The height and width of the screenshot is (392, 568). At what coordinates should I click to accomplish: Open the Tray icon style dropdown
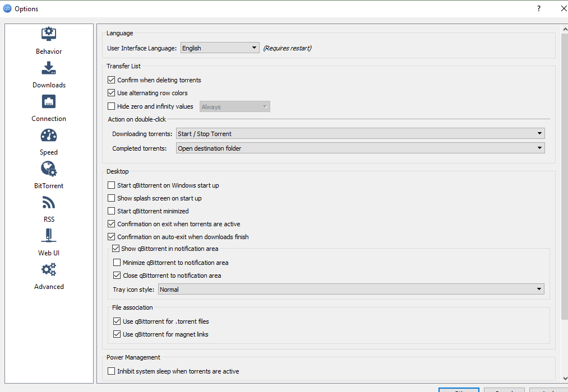point(351,290)
